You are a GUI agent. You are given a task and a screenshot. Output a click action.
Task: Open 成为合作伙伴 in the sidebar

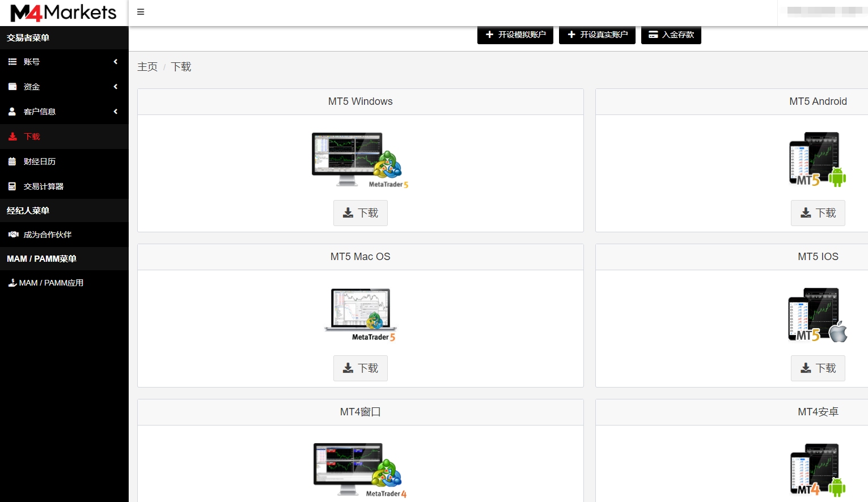click(x=64, y=235)
